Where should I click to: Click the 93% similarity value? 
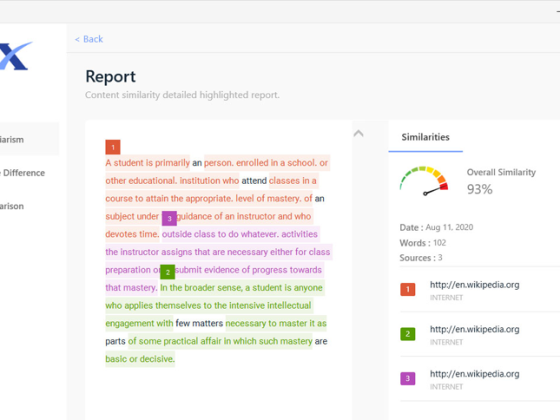pyautogui.click(x=480, y=189)
